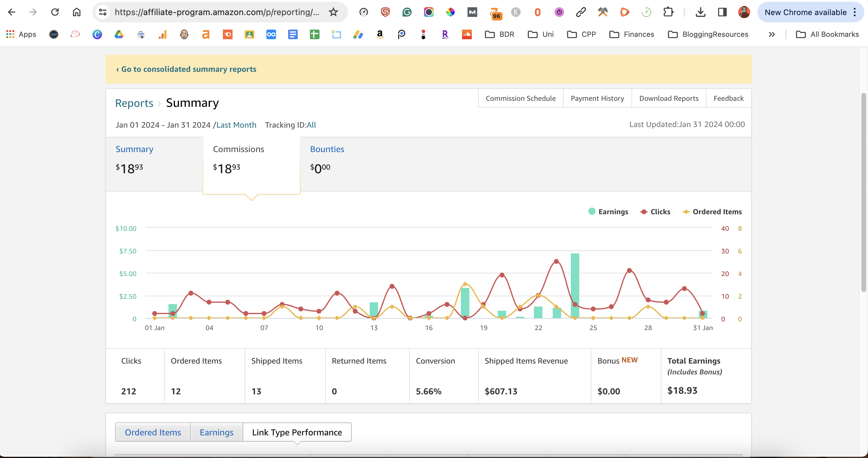868x458 pixels.
Task: Switch to the Ordered Items tab
Action: point(153,432)
